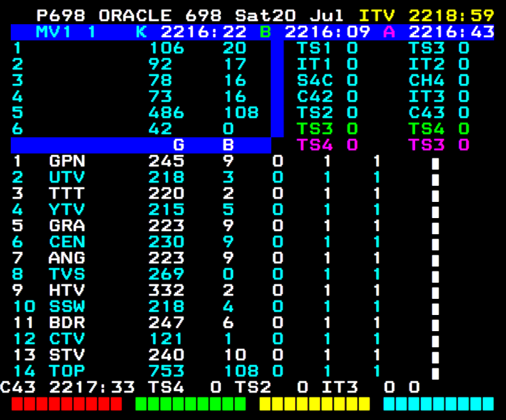Click the B timestamp 2216:09

point(327,32)
